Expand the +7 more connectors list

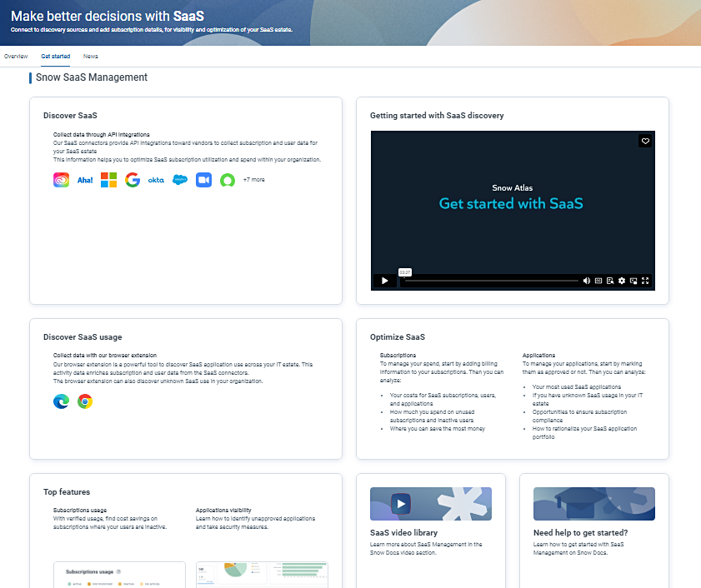[x=253, y=180]
